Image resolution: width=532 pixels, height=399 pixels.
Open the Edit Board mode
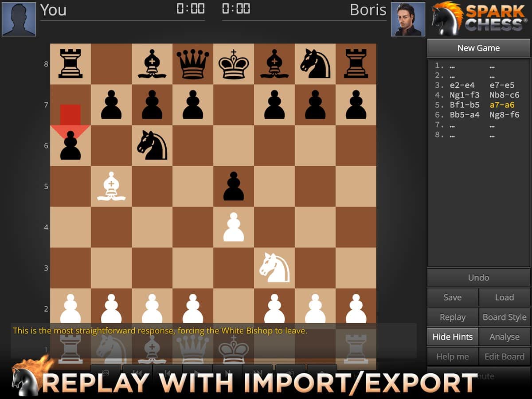coord(505,356)
